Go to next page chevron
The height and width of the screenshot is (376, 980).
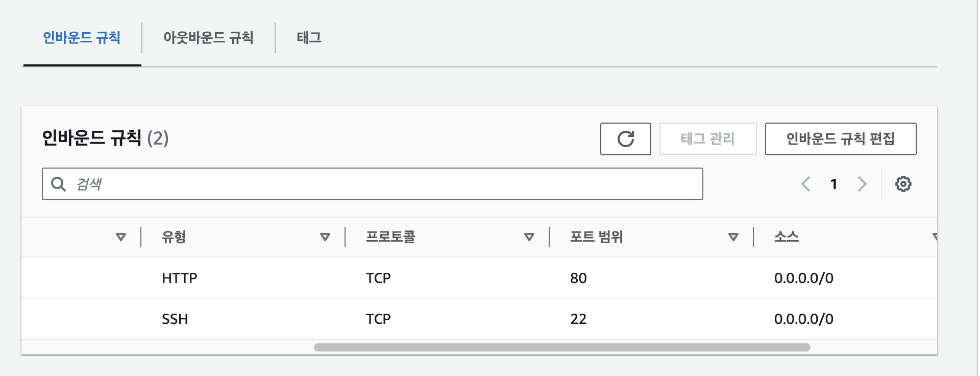(862, 184)
